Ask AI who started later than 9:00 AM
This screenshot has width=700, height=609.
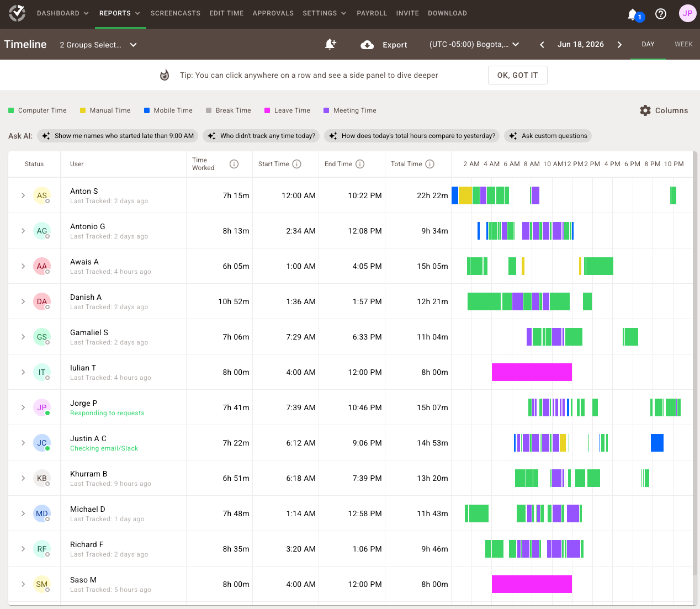(118, 136)
